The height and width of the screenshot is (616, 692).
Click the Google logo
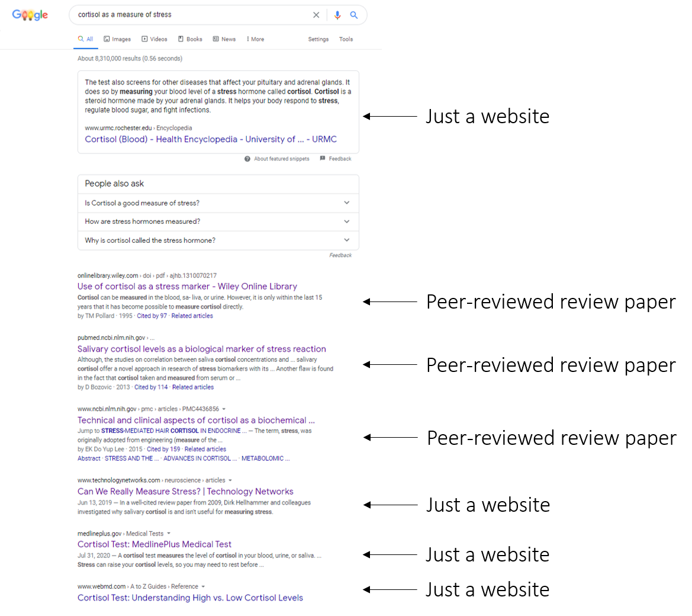coord(30,15)
